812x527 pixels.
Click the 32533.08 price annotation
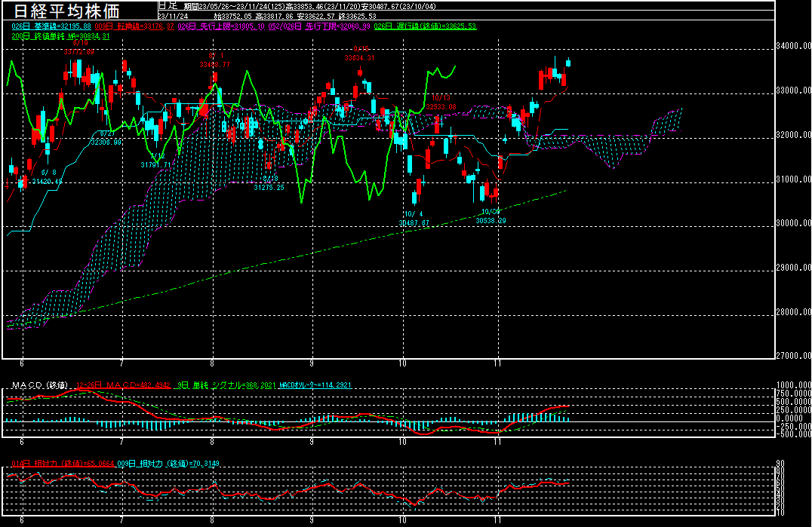441,107
